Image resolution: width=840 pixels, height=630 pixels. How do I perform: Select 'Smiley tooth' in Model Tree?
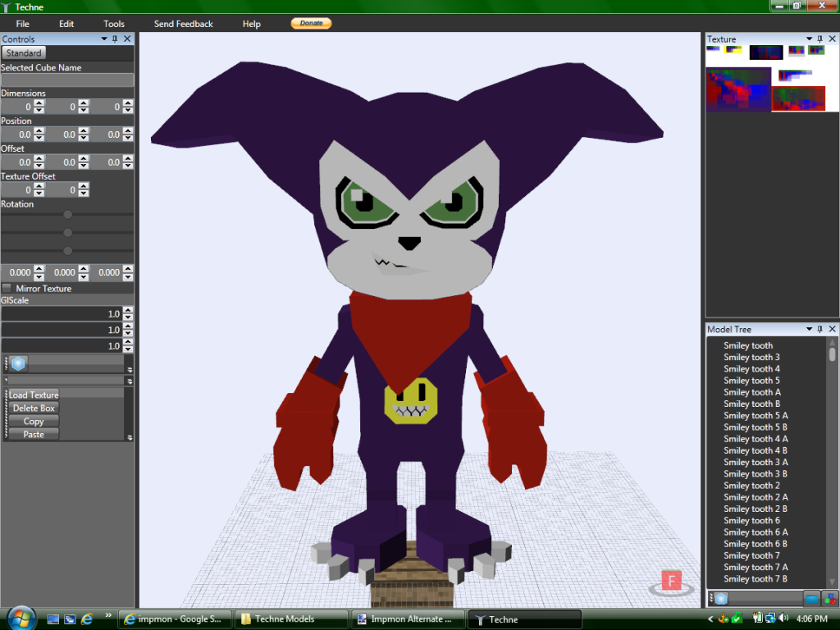point(748,345)
